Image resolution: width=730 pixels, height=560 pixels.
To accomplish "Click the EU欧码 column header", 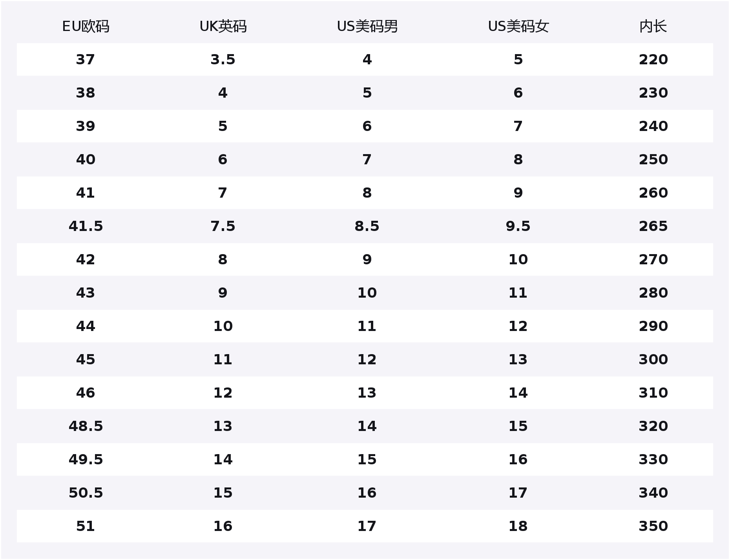I will pos(86,27).
